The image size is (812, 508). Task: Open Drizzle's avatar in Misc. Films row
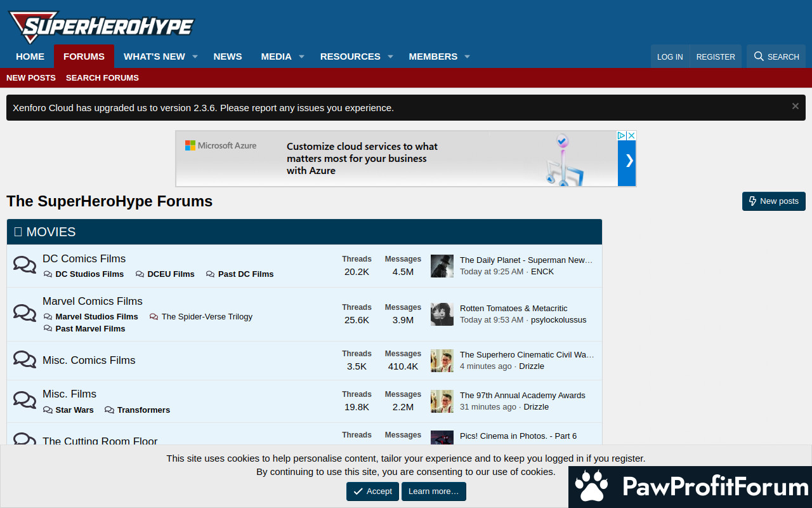click(442, 401)
